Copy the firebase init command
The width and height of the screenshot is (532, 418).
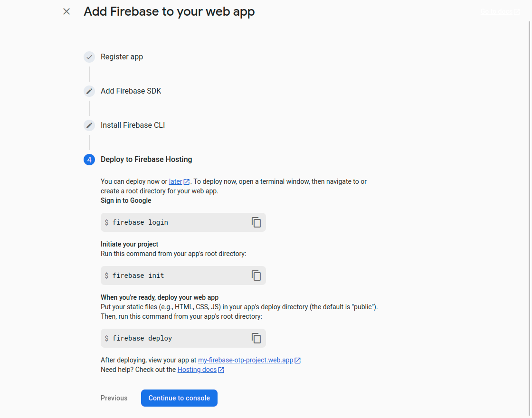coord(256,275)
